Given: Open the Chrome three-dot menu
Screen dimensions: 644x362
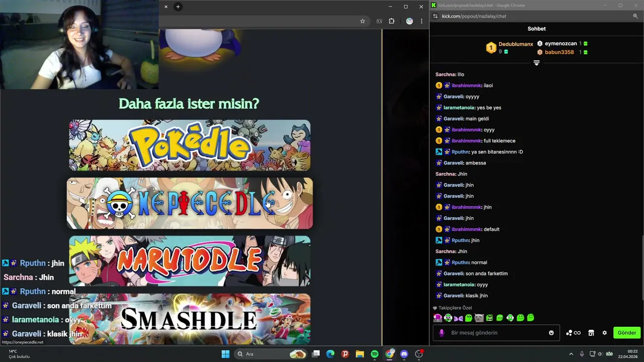Looking at the screenshot, I should (x=422, y=21).
